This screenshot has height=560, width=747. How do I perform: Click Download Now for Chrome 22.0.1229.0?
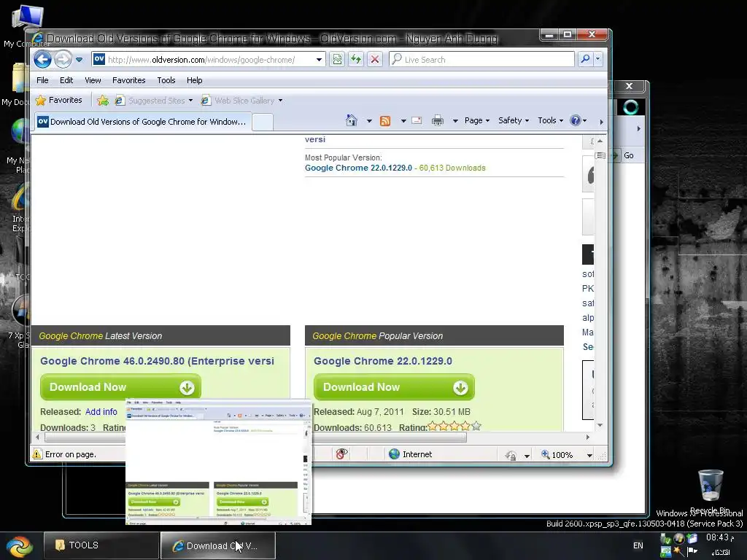[x=394, y=387]
